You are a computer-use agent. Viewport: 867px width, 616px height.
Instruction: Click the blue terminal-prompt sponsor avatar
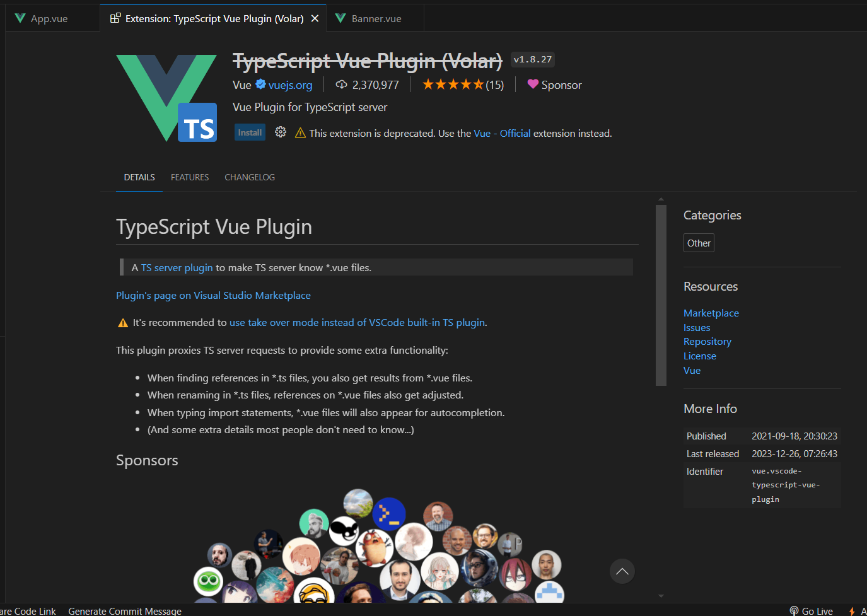coord(389,514)
